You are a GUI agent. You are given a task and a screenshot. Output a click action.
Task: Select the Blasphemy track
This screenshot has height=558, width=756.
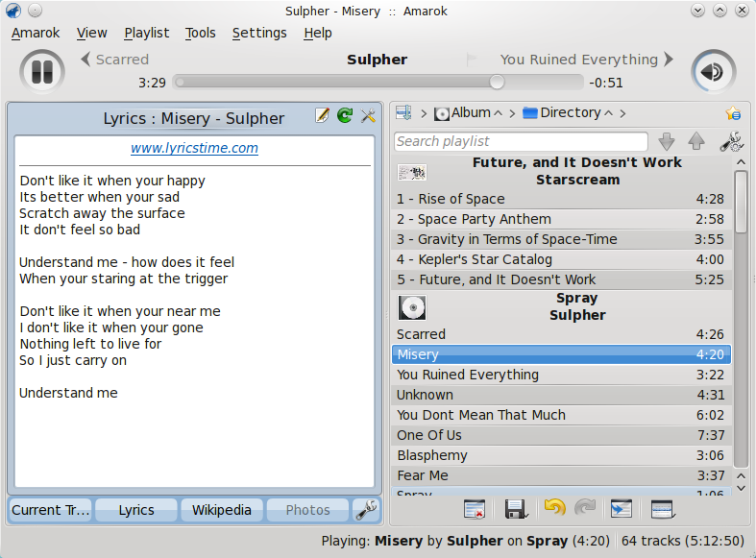[561, 455]
